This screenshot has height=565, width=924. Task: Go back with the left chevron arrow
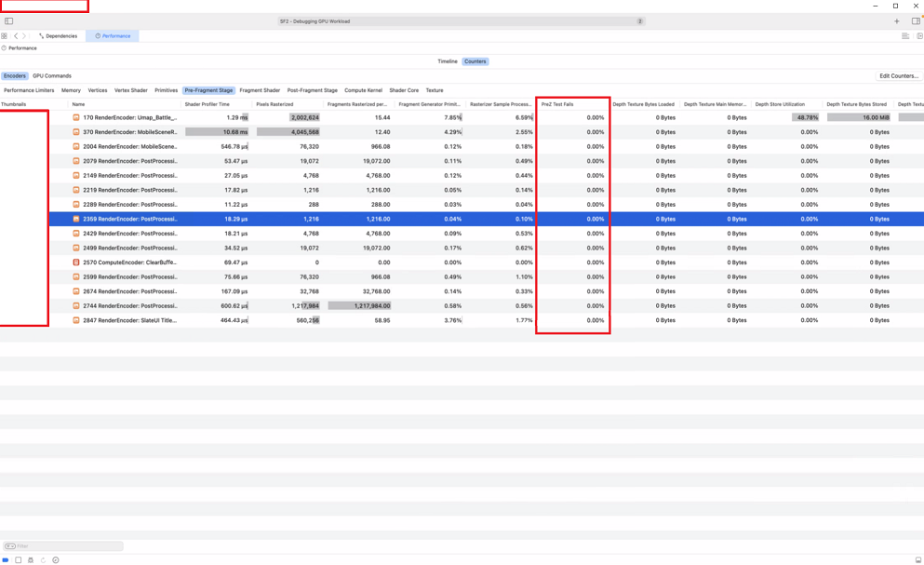[16, 36]
